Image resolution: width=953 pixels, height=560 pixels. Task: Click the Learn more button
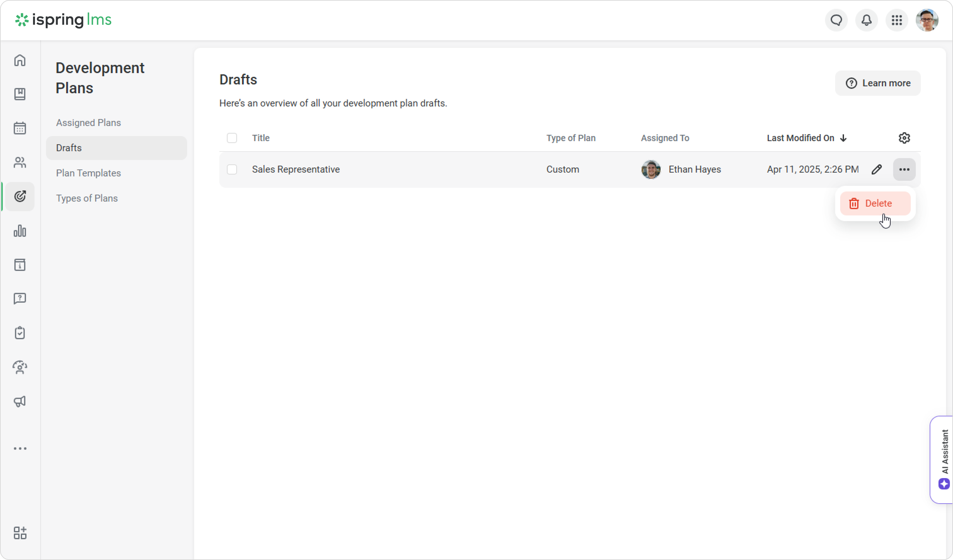[878, 83]
